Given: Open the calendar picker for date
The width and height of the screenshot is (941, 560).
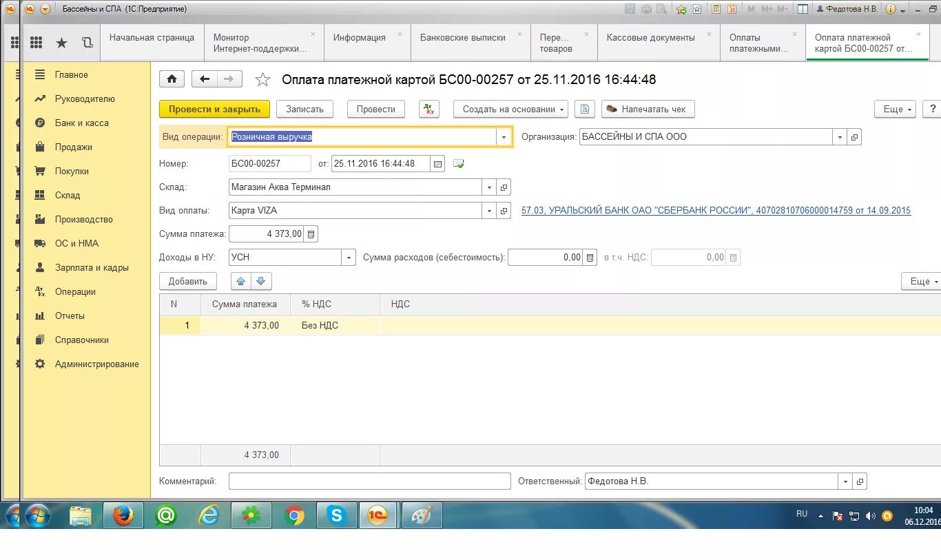Looking at the screenshot, I should pyautogui.click(x=437, y=164).
